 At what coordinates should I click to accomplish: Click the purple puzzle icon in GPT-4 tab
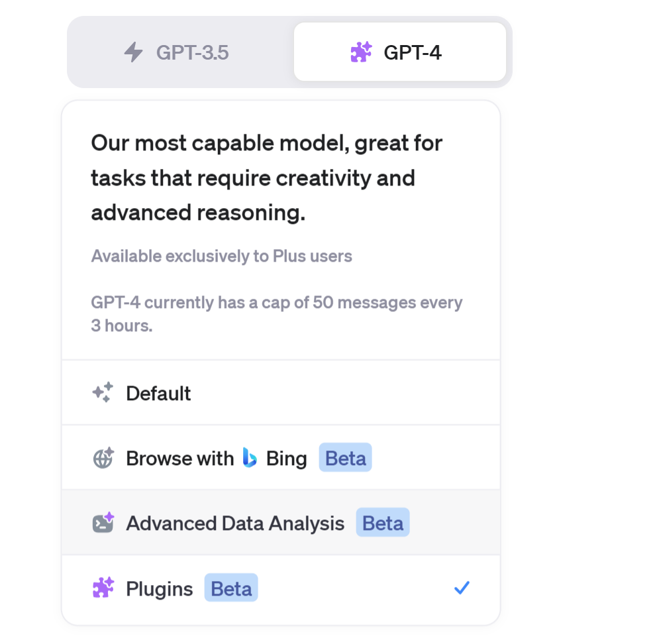[x=361, y=52]
